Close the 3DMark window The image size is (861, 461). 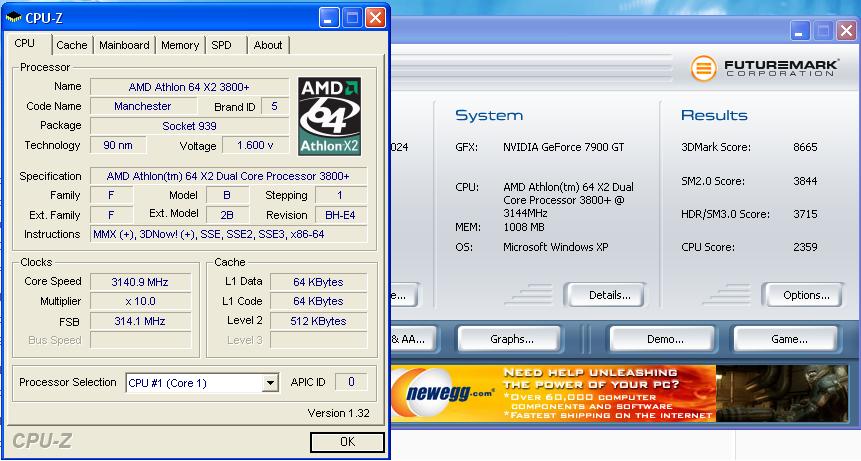pos(847,31)
